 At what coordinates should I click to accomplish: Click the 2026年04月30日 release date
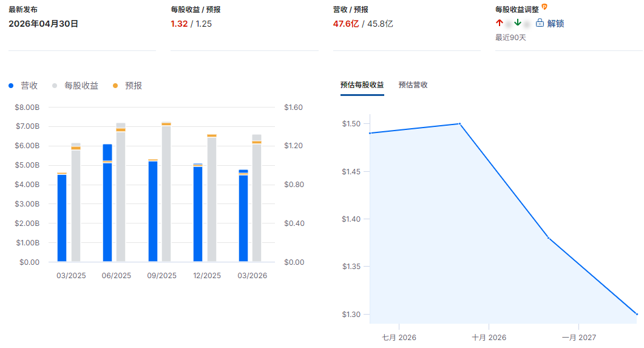point(43,24)
